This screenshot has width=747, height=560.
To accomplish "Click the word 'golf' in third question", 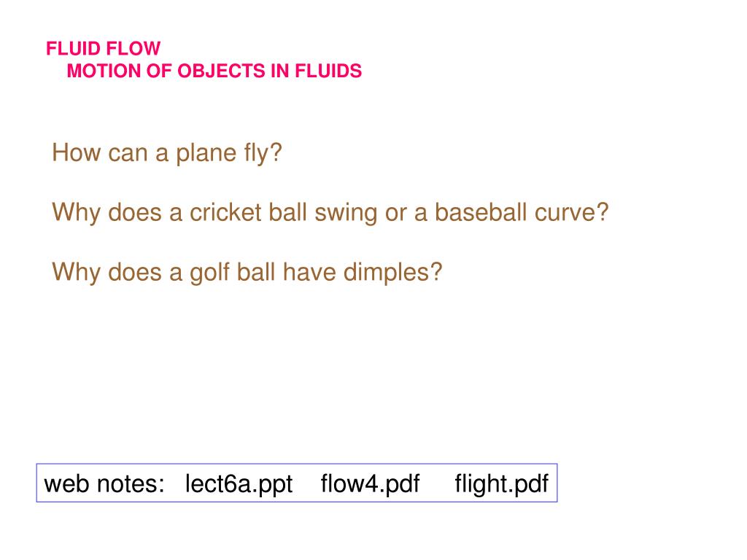I will pyautogui.click(x=209, y=273).
